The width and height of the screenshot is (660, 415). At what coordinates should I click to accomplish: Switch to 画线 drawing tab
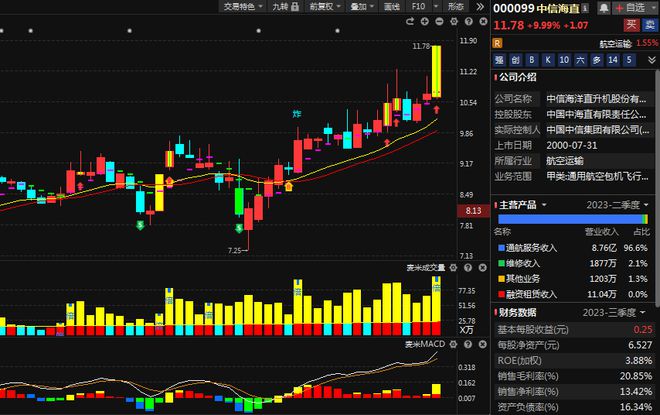[391, 8]
